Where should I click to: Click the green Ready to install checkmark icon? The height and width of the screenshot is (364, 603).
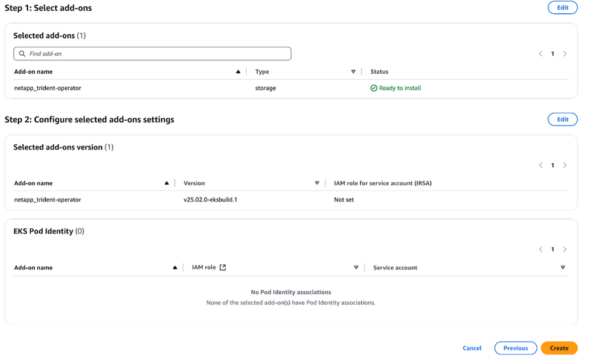click(x=374, y=88)
